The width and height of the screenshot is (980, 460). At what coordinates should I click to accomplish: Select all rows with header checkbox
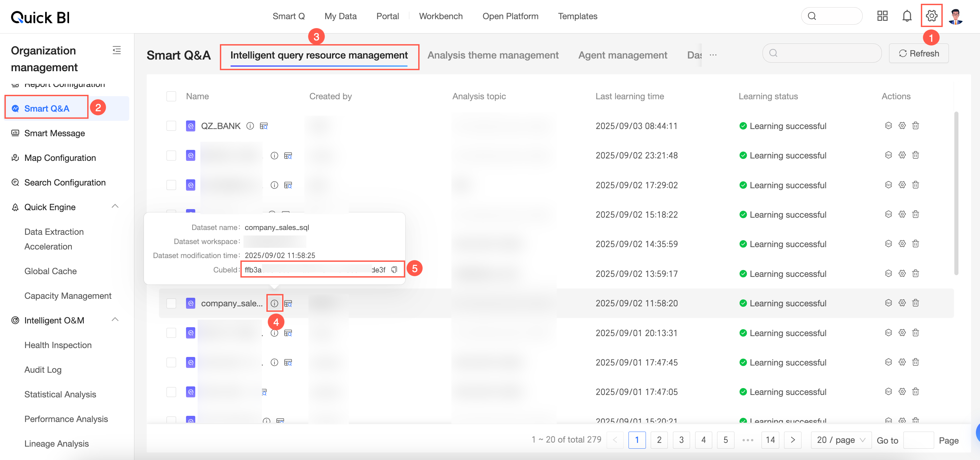[x=171, y=96]
